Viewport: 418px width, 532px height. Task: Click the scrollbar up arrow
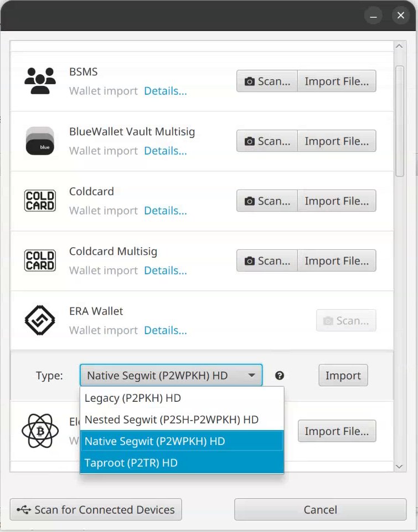point(399,46)
